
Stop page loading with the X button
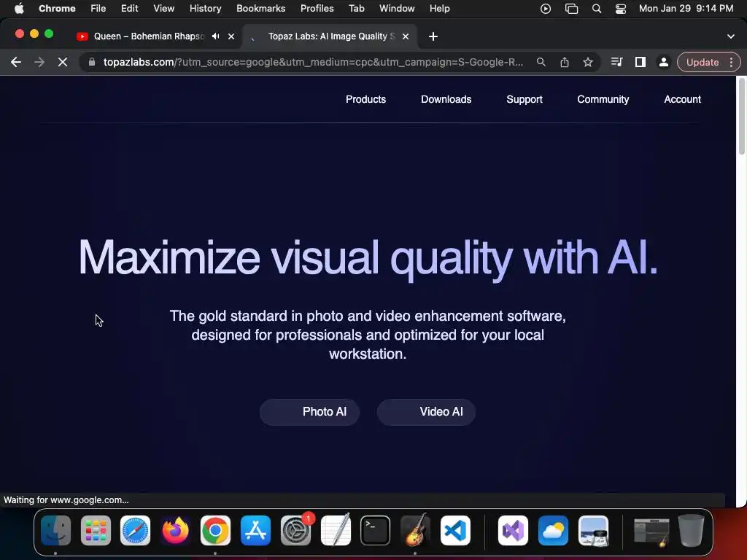tap(63, 62)
